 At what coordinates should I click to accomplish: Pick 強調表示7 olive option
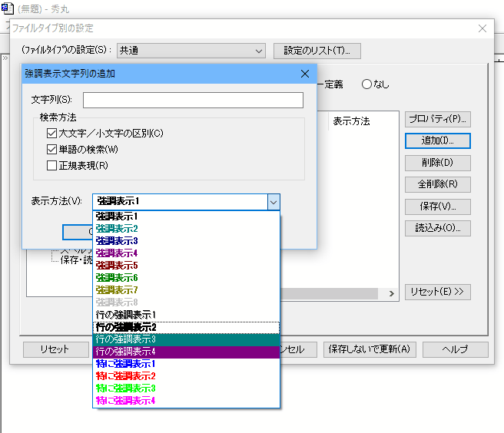(x=186, y=289)
